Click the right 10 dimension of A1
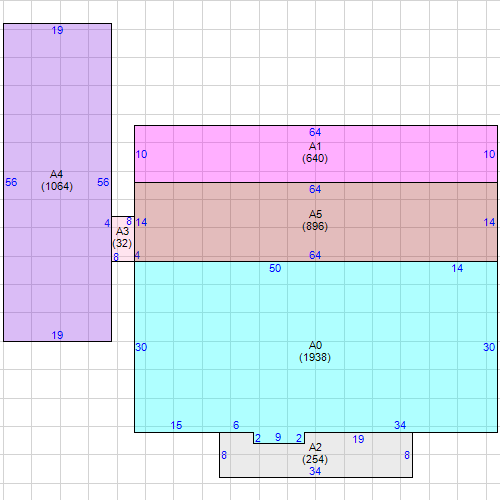The width and height of the screenshot is (500, 500). click(489, 154)
